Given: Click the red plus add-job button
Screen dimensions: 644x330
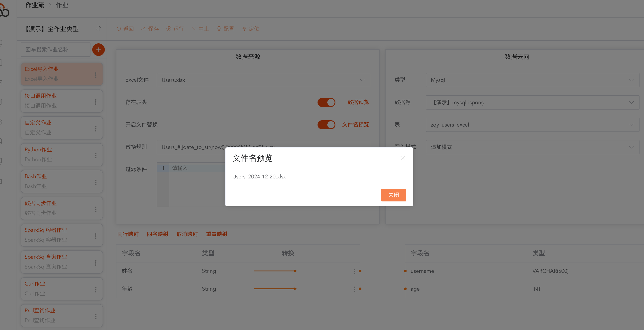Looking at the screenshot, I should [x=98, y=50].
